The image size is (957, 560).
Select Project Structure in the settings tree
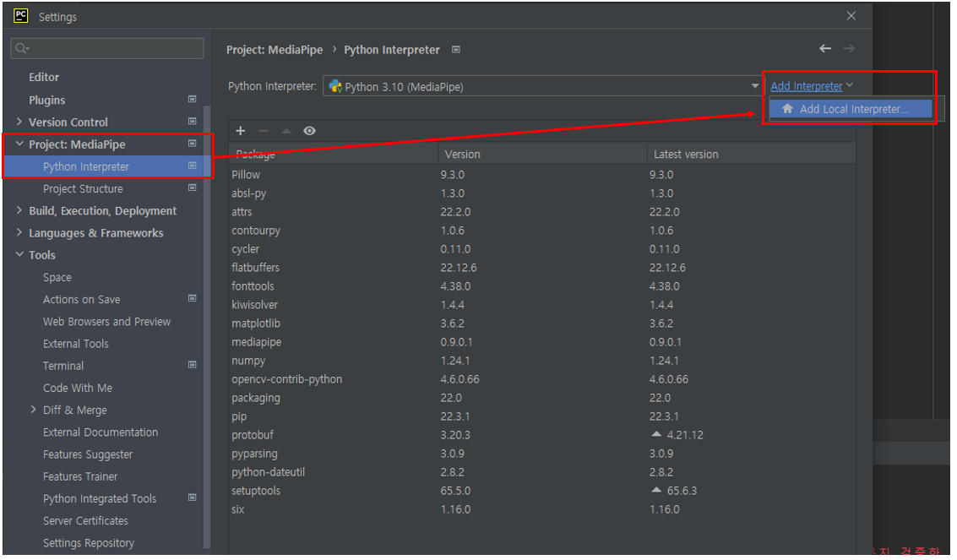(x=83, y=189)
